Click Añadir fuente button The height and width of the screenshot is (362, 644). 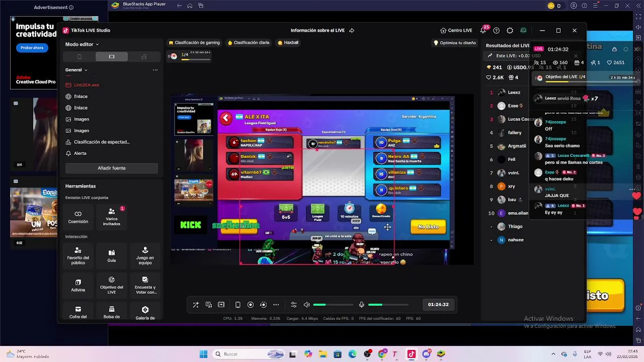112,168
